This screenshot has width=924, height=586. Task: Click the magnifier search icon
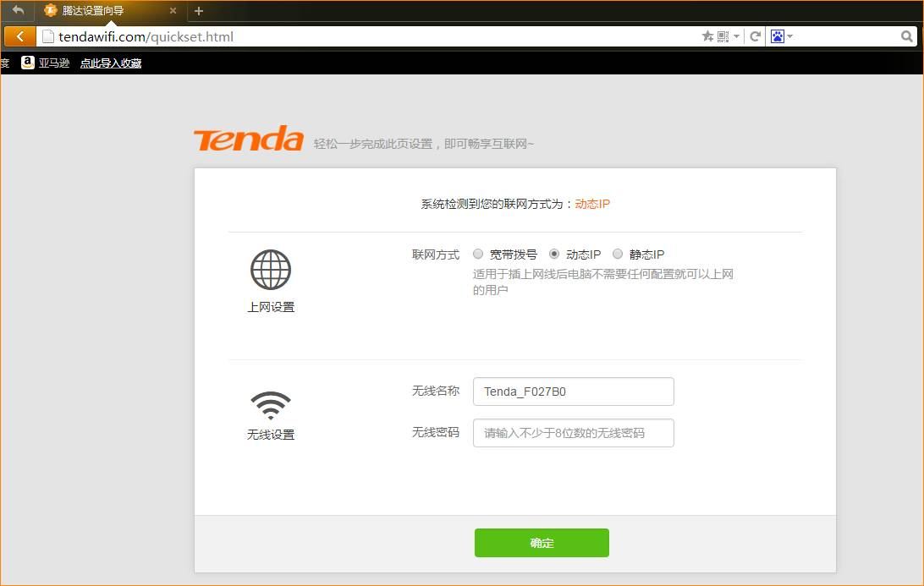(x=907, y=36)
